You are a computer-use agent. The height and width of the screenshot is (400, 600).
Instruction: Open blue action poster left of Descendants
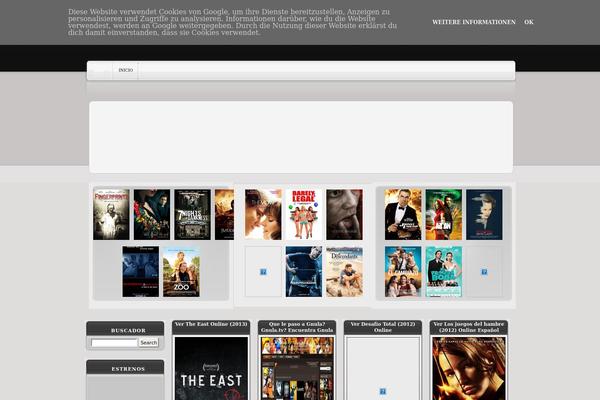tap(304, 271)
